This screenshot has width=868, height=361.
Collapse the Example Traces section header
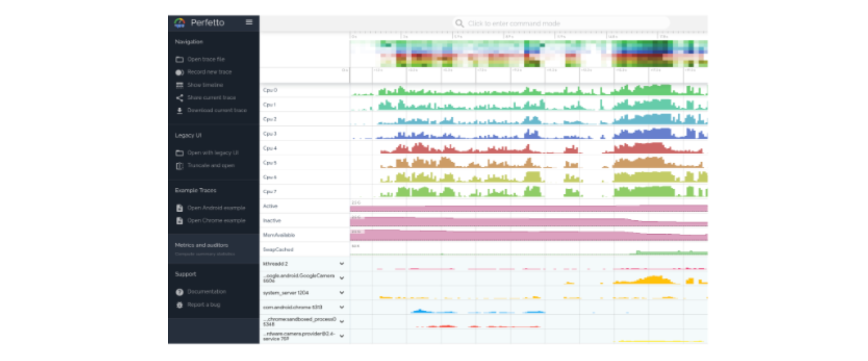pos(195,190)
